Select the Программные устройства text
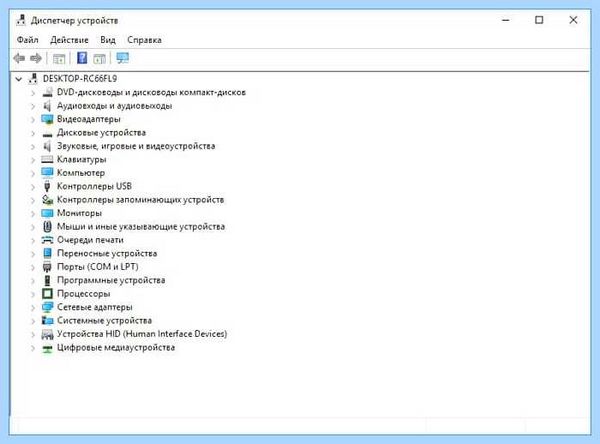 tap(111, 280)
